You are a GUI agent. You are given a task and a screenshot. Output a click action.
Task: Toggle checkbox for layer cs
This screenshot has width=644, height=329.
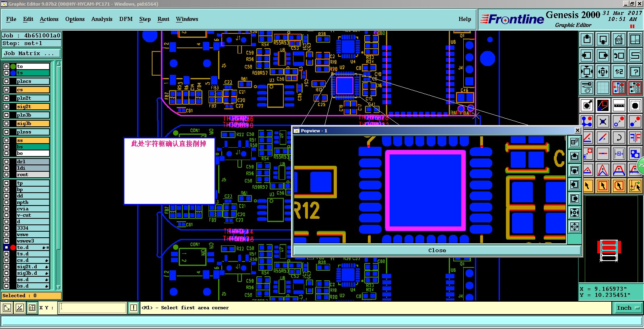[6, 90]
